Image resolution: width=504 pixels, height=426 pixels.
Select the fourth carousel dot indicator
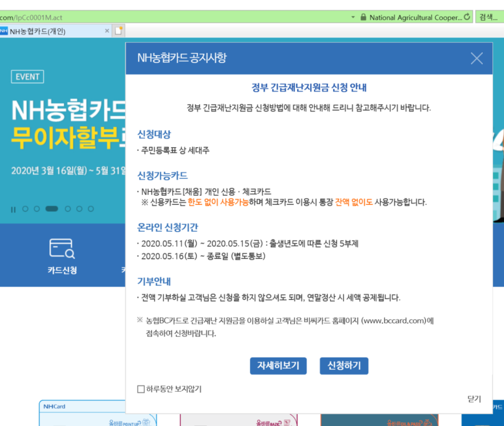click(67, 209)
